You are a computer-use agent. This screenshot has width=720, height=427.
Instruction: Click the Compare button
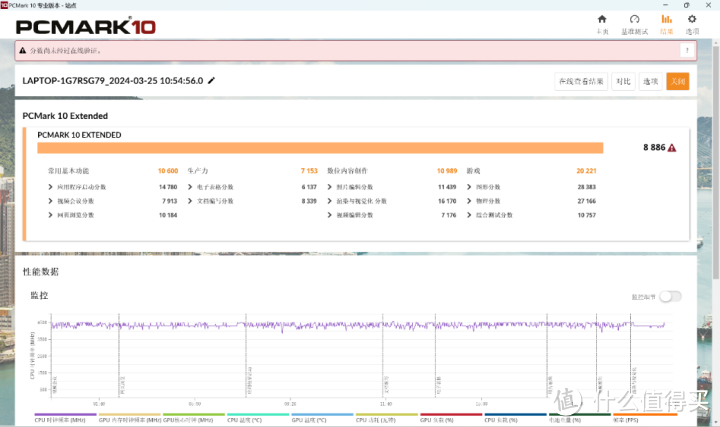coord(622,81)
